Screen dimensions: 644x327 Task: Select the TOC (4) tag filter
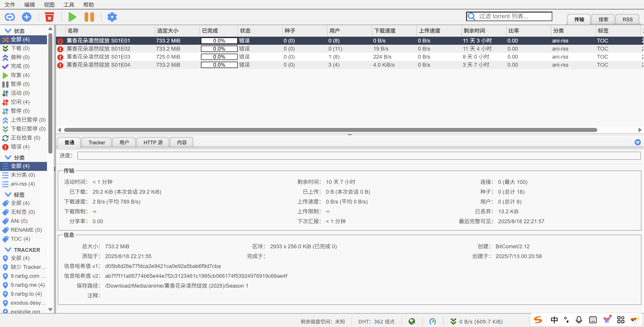pos(23,239)
